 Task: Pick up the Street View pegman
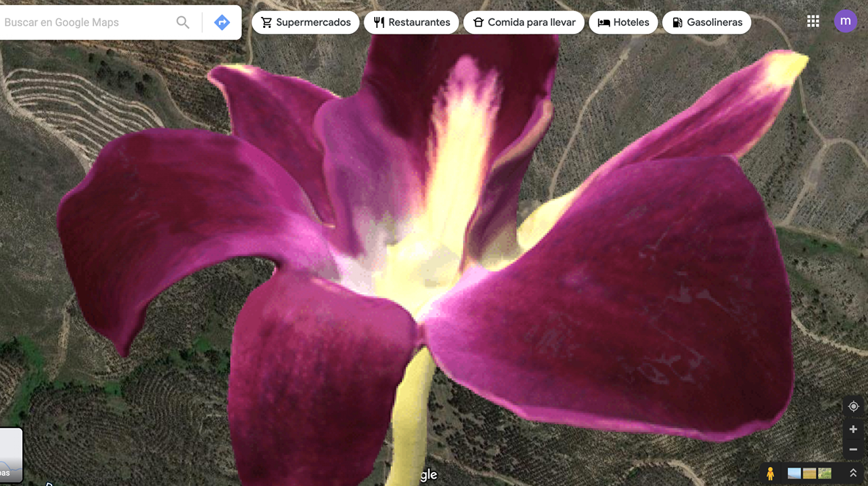pyautogui.click(x=770, y=474)
